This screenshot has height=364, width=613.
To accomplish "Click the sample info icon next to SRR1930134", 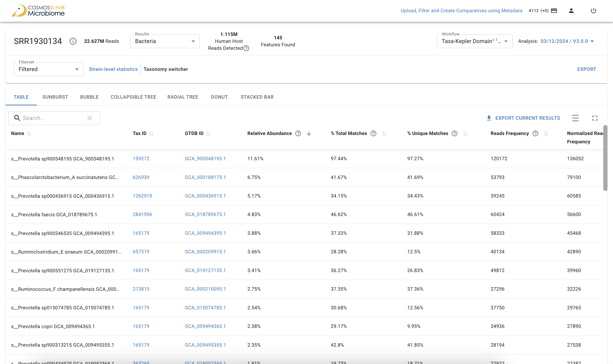I will click(x=73, y=41).
